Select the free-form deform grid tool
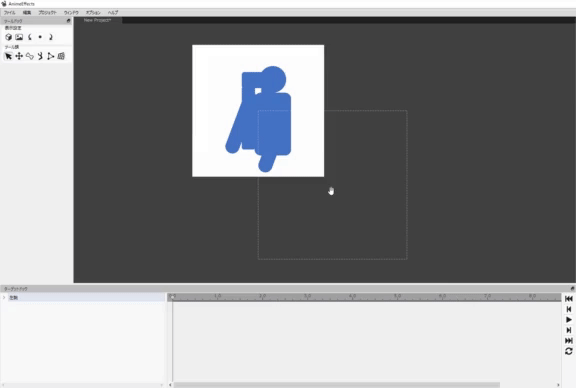The height and width of the screenshot is (388, 576). point(61,56)
